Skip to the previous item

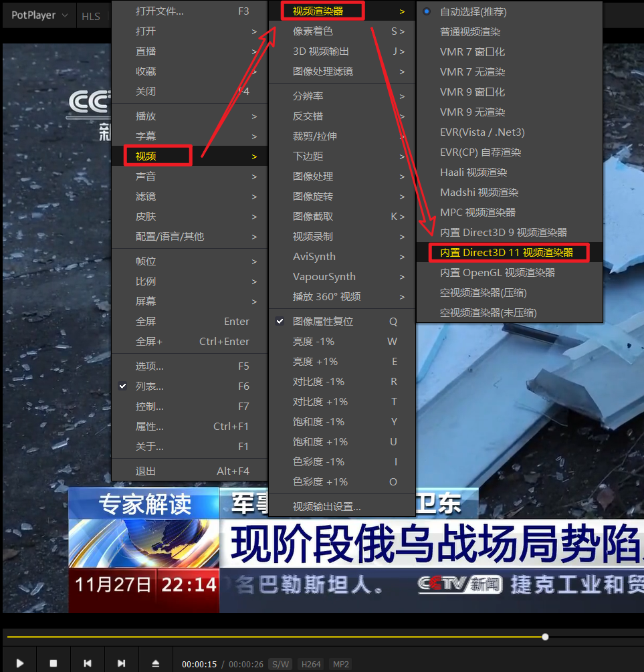pyautogui.click(x=87, y=663)
